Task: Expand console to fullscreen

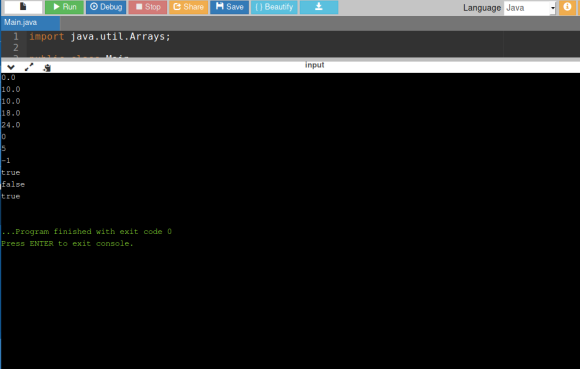Action: coord(29,67)
